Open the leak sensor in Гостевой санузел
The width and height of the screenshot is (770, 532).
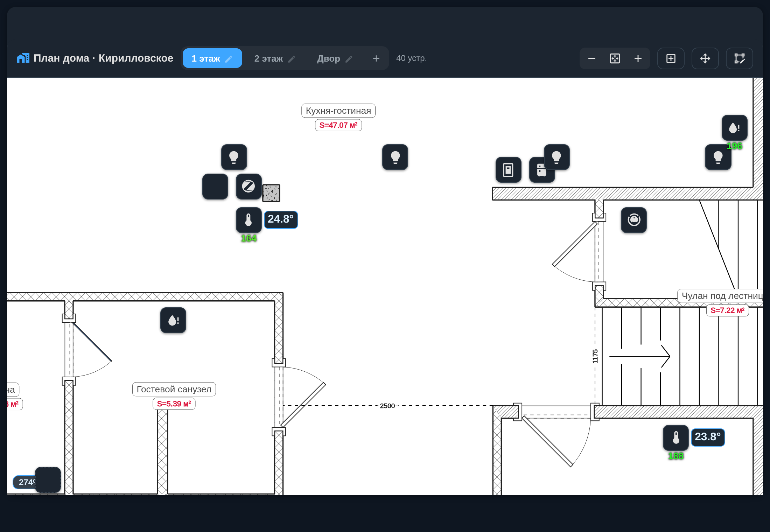point(173,320)
